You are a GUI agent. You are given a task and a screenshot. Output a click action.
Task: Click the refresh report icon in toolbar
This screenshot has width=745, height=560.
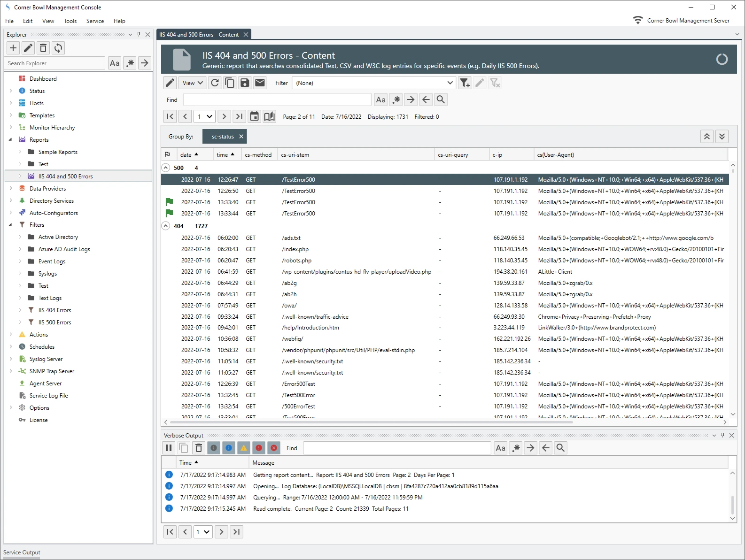coord(215,83)
